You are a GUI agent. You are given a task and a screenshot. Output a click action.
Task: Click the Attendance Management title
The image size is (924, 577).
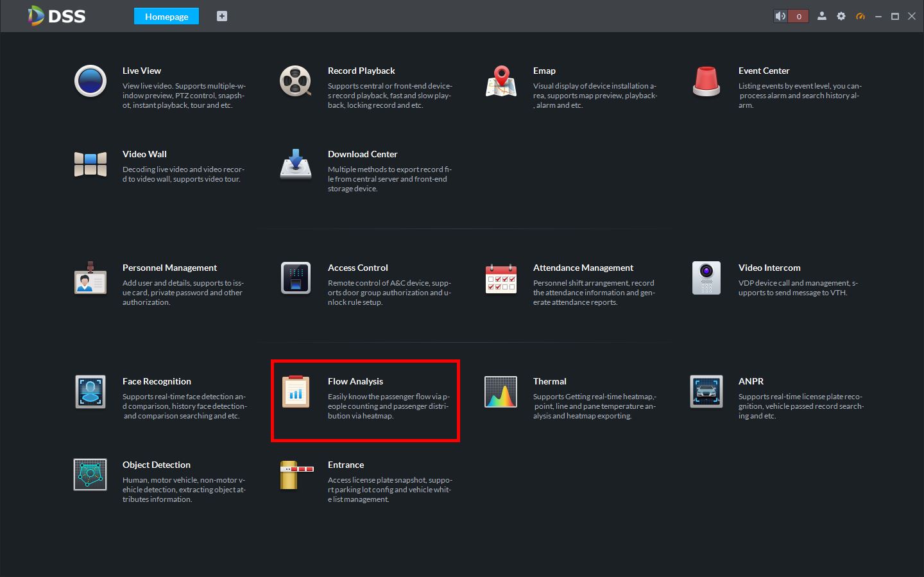[x=583, y=268]
